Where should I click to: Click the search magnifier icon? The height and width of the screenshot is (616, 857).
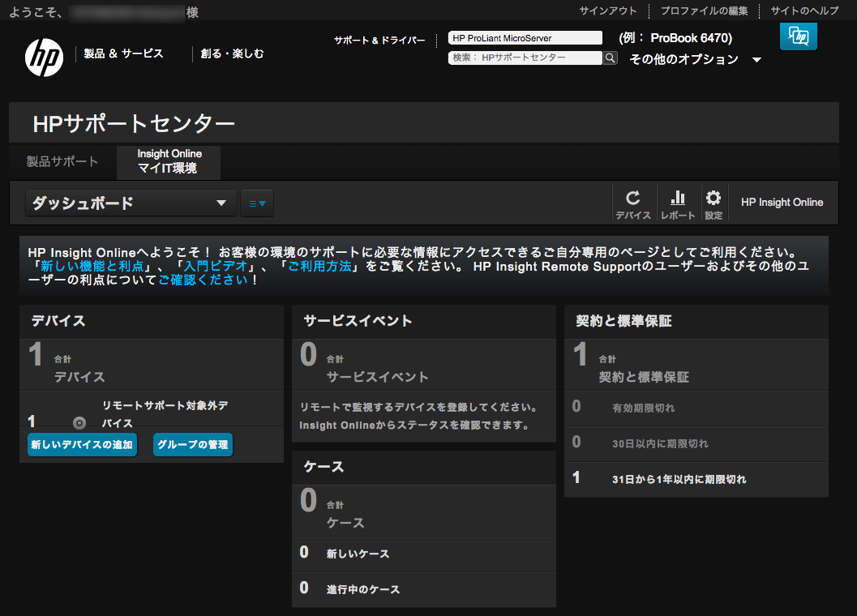coord(611,58)
